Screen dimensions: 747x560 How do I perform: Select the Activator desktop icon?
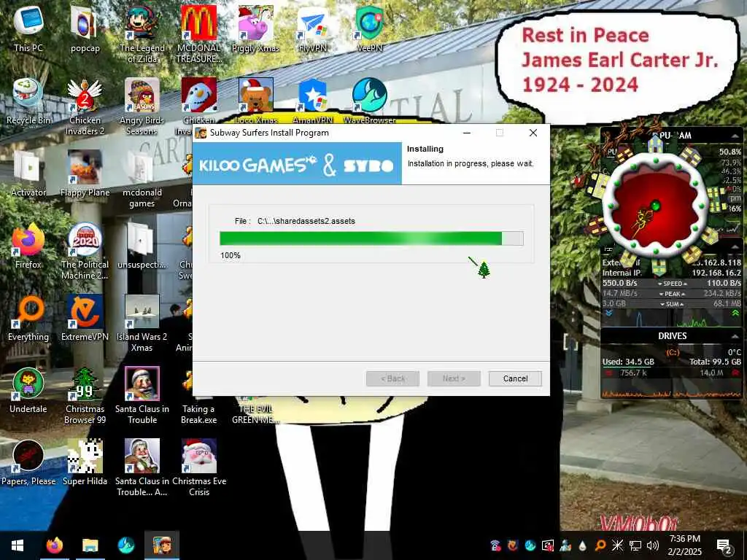pyautogui.click(x=28, y=174)
